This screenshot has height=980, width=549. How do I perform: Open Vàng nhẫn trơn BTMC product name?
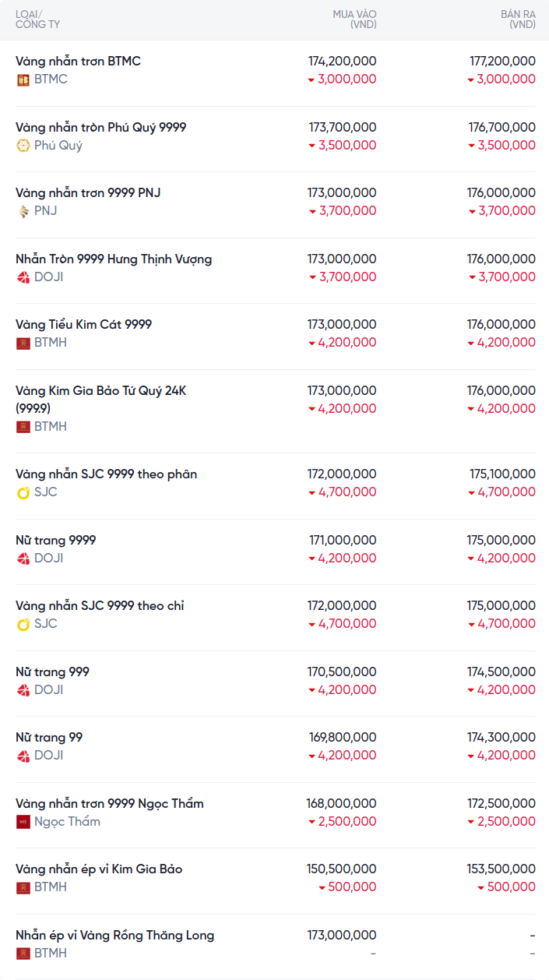point(78,62)
